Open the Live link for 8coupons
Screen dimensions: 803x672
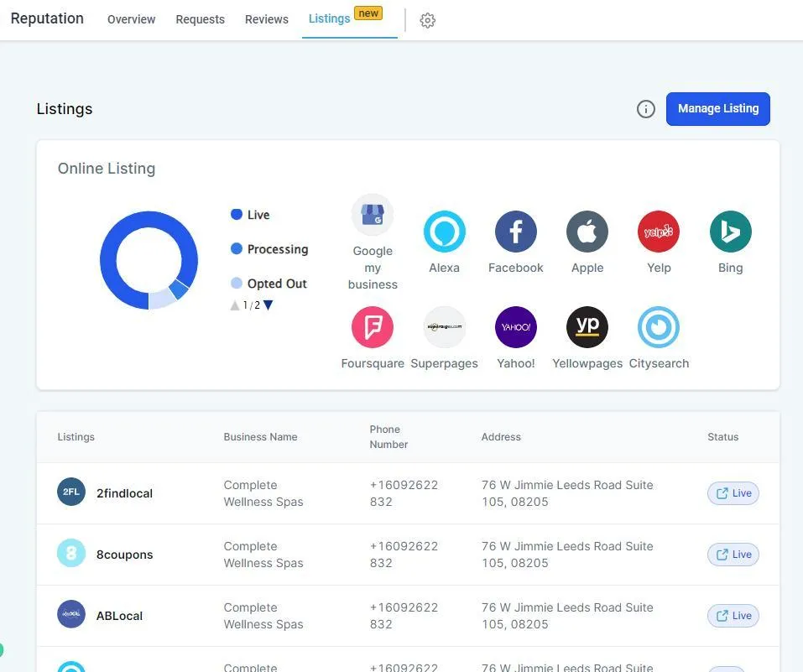[733, 555]
